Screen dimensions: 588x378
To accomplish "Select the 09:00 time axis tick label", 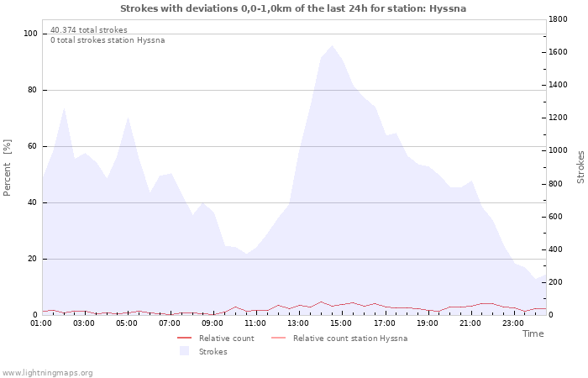I will 213,323.
